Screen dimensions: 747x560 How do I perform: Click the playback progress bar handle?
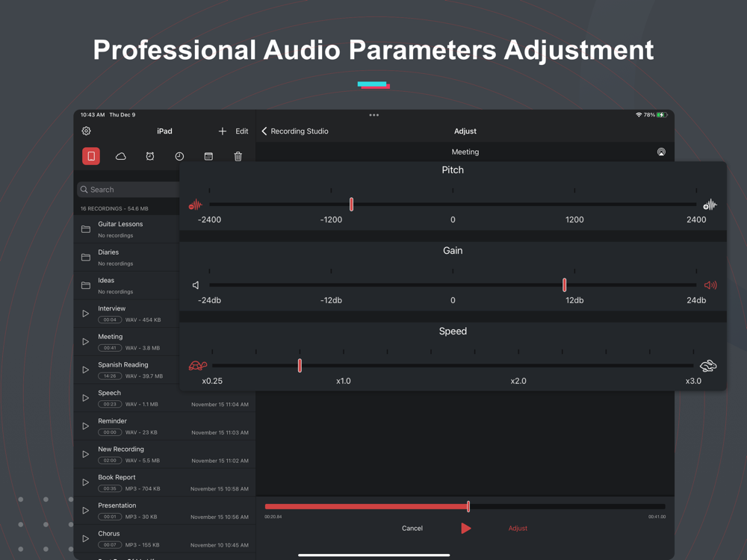point(468,506)
